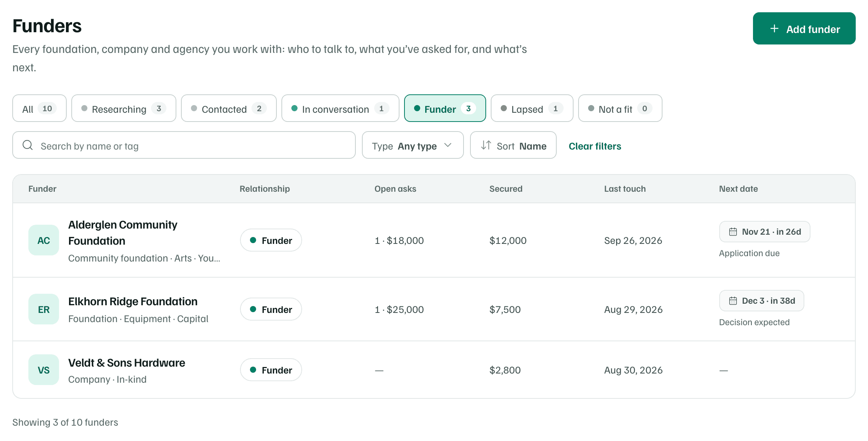
Task: Toggle the Researching status filter
Action: pyautogui.click(x=124, y=108)
